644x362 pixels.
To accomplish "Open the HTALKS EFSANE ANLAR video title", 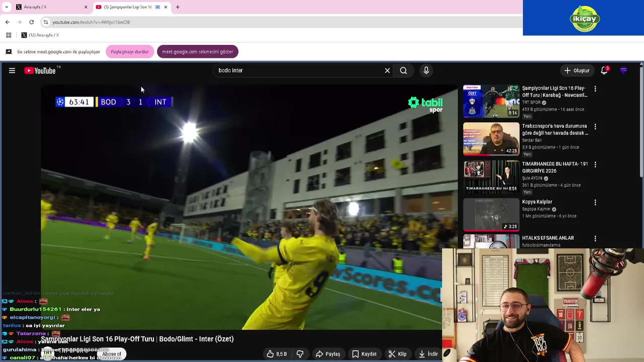I will click(x=548, y=238).
